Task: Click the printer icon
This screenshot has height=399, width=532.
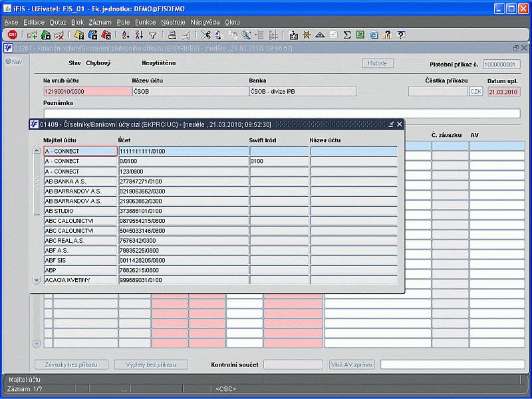Action: coord(172,35)
